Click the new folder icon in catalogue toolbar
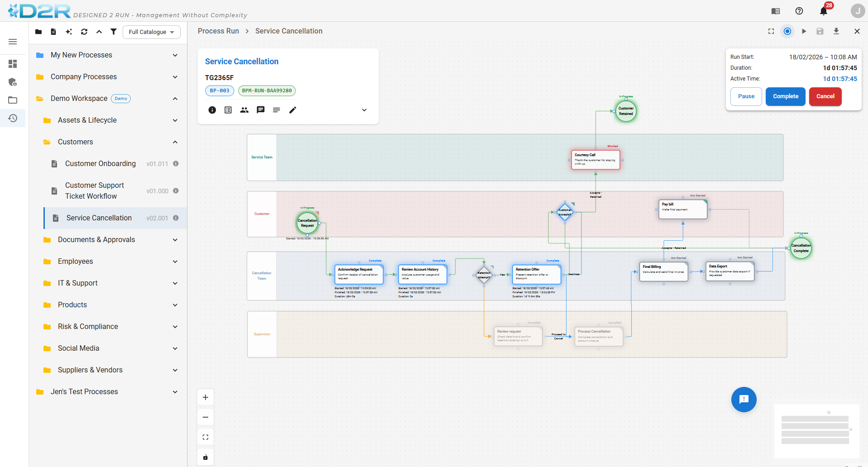This screenshot has height=467, width=868. tap(38, 32)
